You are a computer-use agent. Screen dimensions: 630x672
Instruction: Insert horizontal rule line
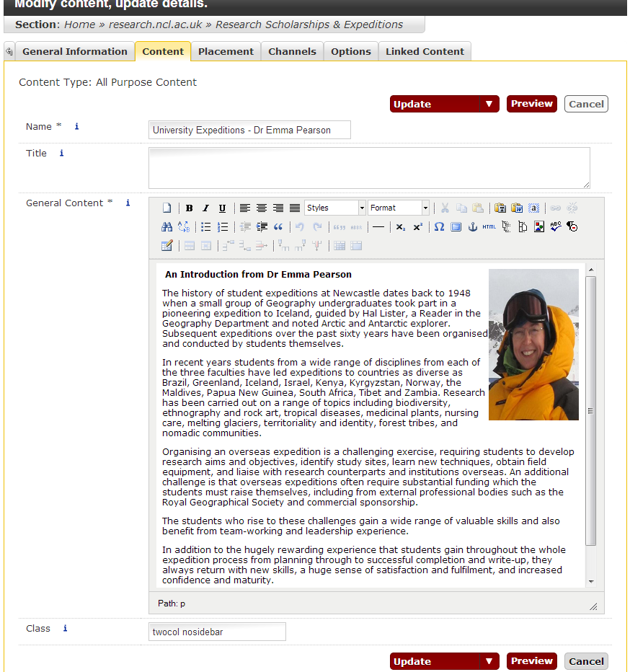click(x=378, y=227)
